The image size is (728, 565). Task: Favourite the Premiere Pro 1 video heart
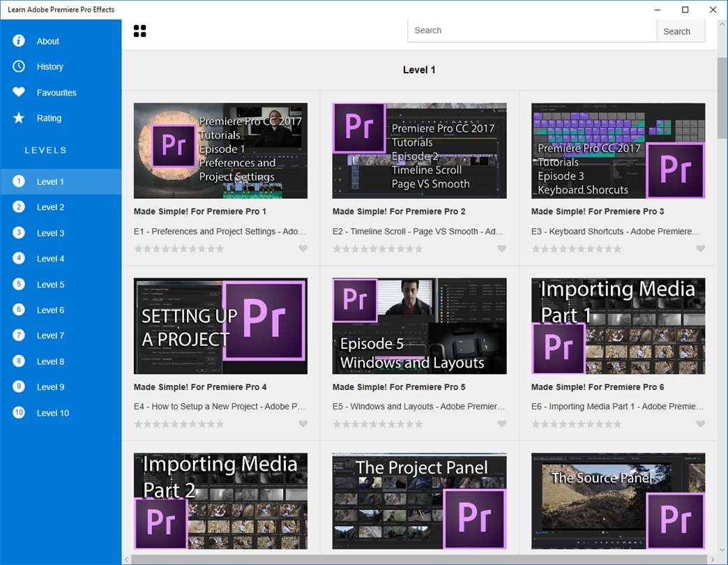(303, 249)
